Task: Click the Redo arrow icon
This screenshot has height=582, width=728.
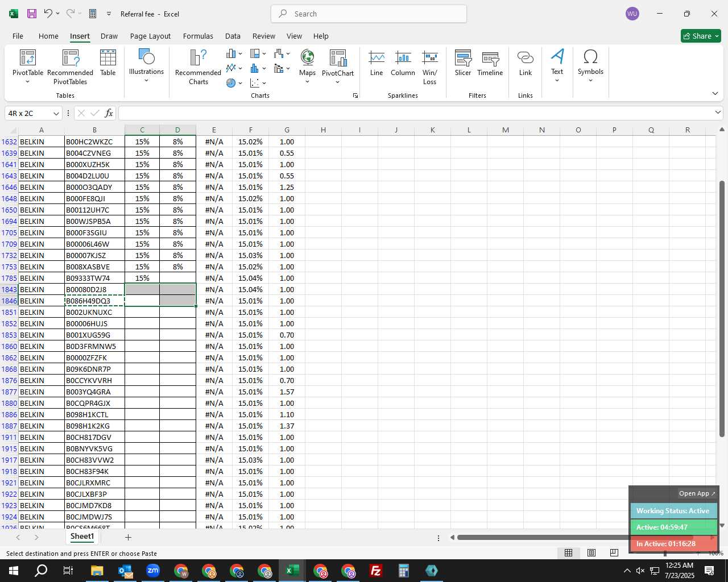Action: (x=71, y=14)
